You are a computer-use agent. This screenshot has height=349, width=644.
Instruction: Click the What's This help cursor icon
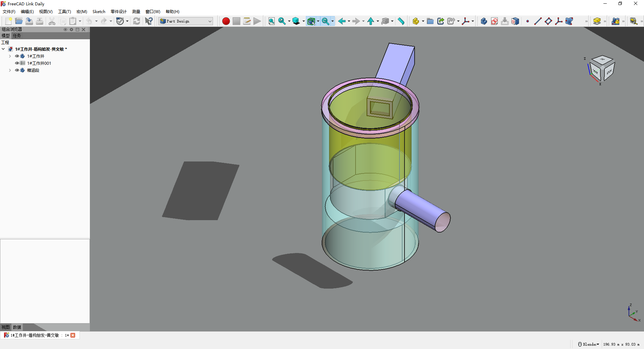tap(149, 21)
